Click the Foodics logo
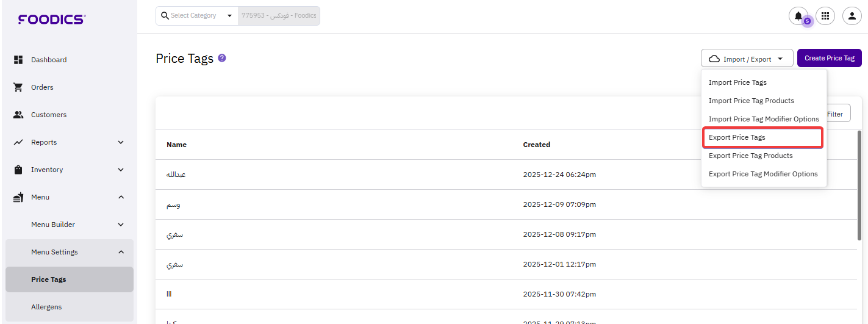 (x=52, y=20)
